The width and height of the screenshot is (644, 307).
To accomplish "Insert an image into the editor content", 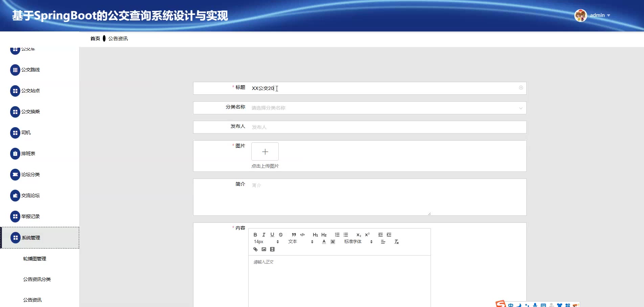I will (264, 249).
